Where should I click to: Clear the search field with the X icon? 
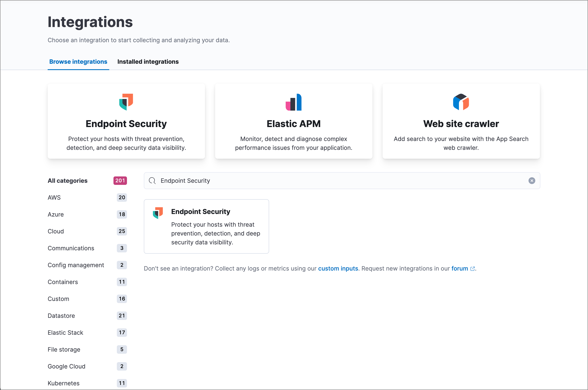coord(532,181)
